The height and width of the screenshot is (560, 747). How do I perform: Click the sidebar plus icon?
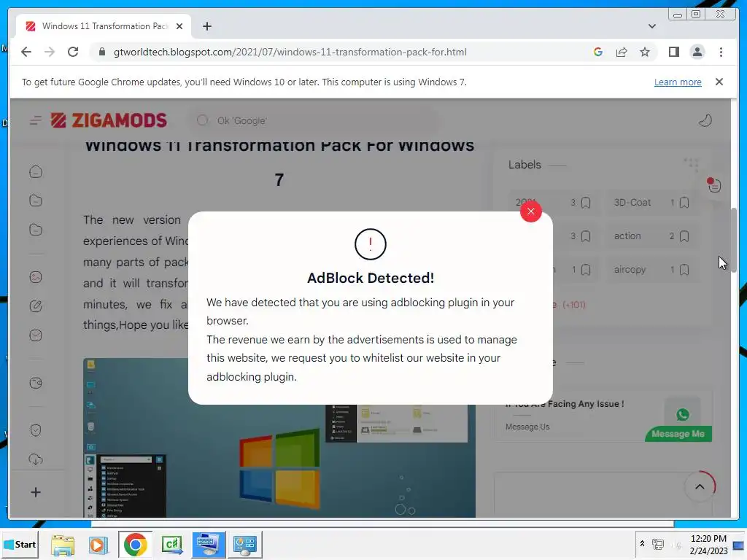point(36,492)
